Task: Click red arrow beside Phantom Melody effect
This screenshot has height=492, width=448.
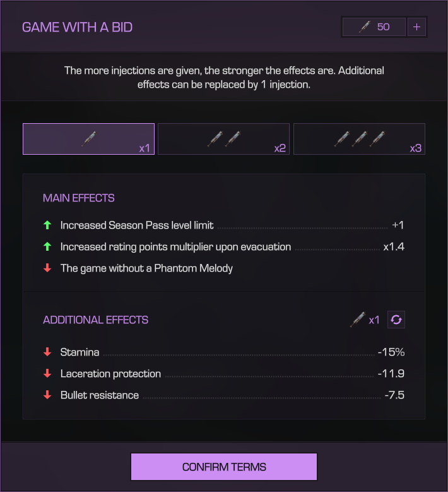Action: click(x=47, y=268)
